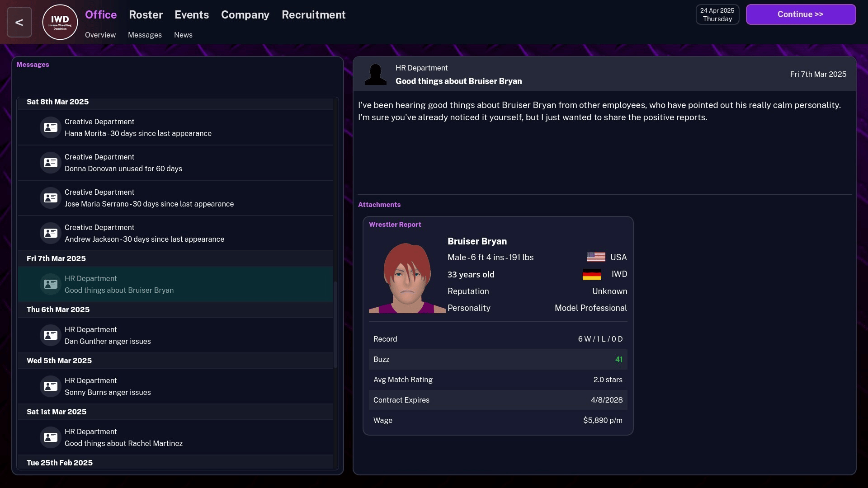Click the Bruiser Bryan name link
Image resolution: width=868 pixels, height=488 pixels.
pyautogui.click(x=477, y=241)
